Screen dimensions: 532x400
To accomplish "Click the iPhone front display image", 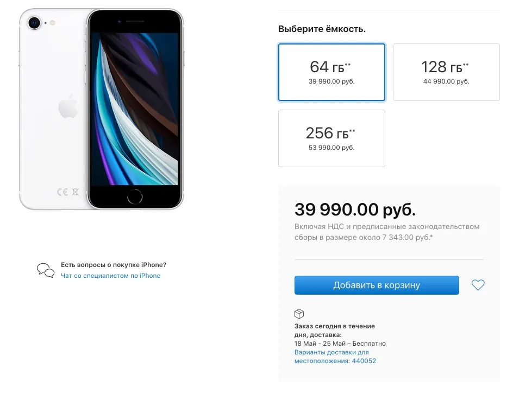I will [135, 109].
